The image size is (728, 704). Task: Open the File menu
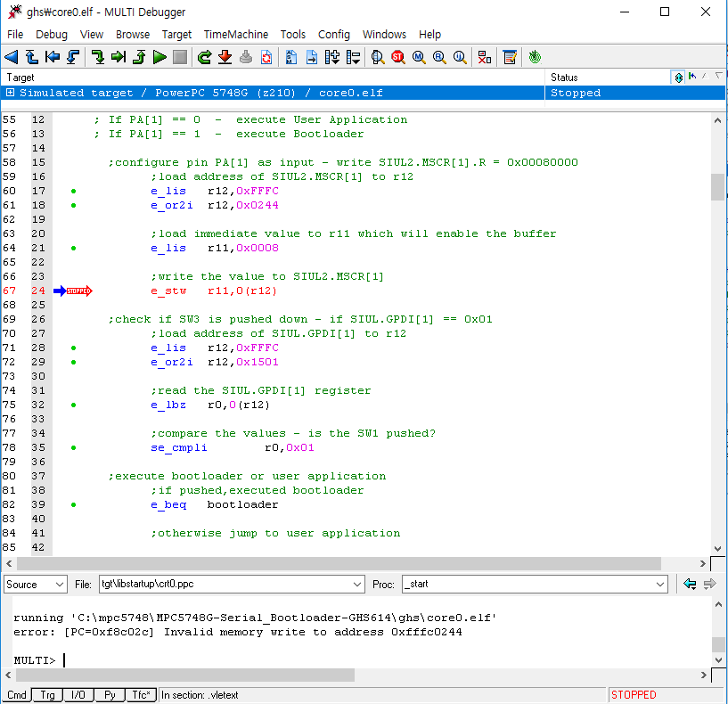(x=15, y=35)
